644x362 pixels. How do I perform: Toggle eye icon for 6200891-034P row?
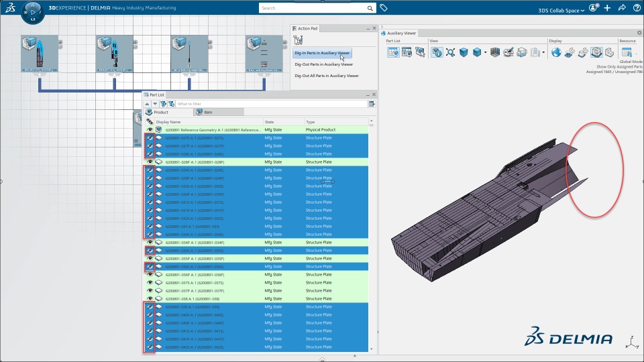150,242
